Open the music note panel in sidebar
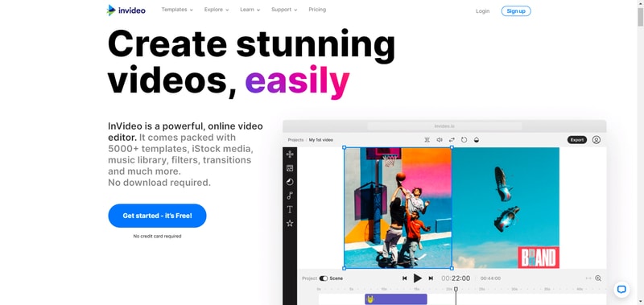Image resolution: width=644 pixels, height=305 pixels. click(290, 196)
